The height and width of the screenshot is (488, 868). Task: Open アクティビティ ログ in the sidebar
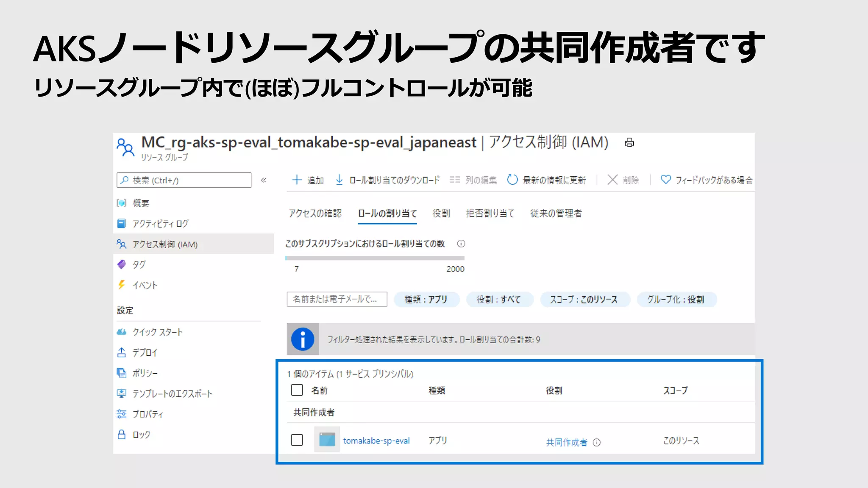[160, 224]
